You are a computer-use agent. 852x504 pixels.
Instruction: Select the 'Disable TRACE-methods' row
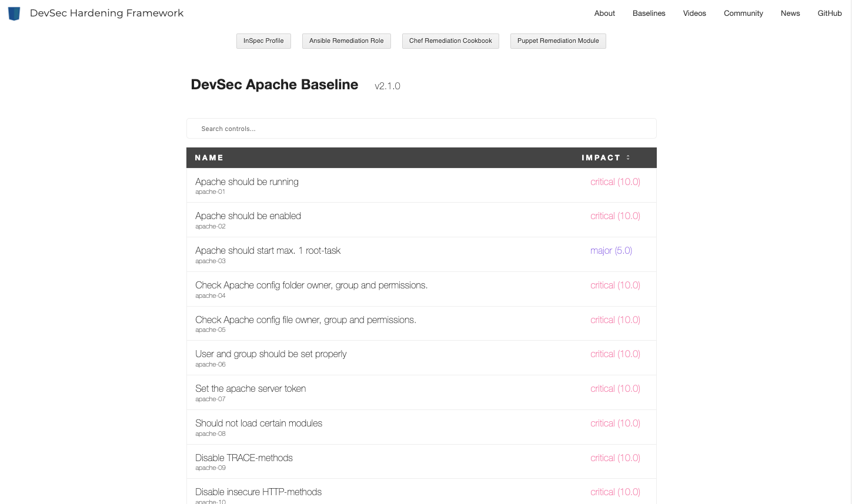pyautogui.click(x=422, y=462)
